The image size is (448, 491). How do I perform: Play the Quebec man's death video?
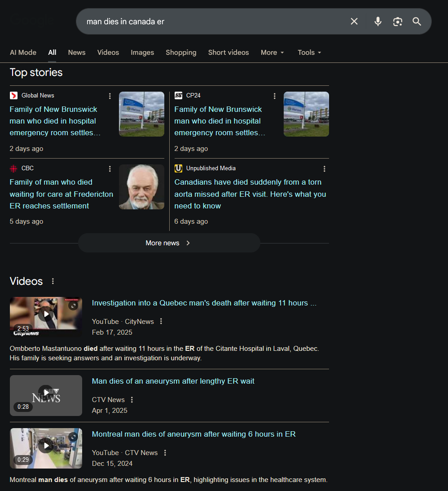coord(46,314)
